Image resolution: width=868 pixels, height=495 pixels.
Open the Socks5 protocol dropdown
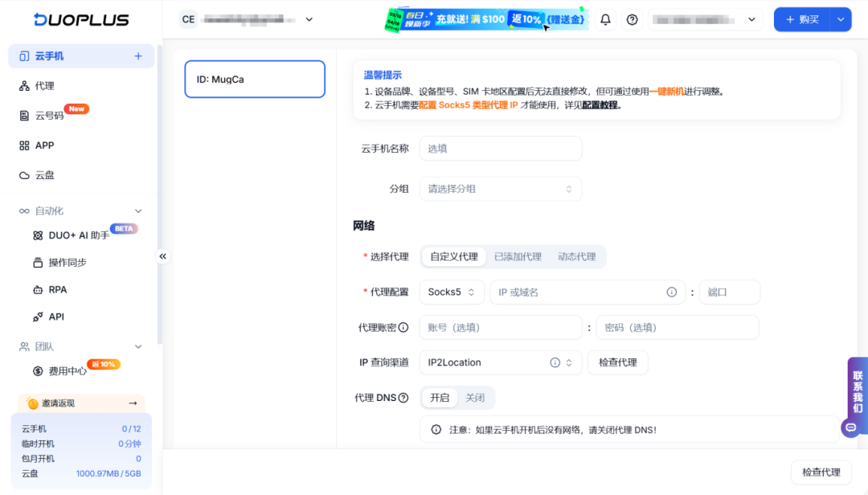point(451,292)
